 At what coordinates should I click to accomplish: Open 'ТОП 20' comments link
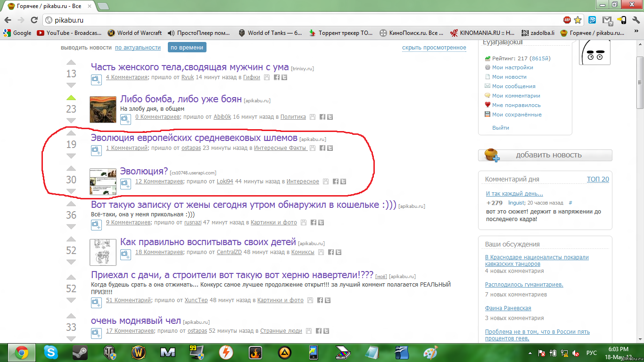coord(597,179)
